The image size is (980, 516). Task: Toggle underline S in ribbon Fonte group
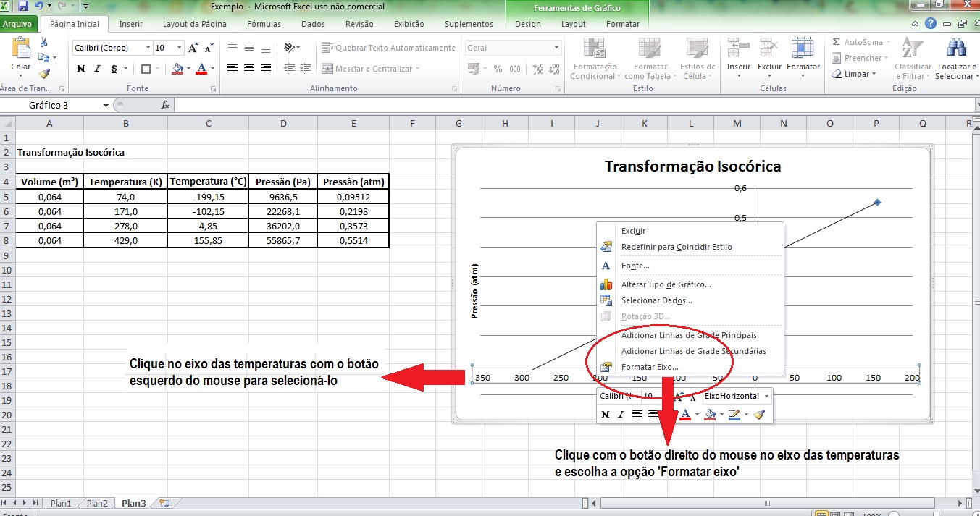pyautogui.click(x=114, y=69)
